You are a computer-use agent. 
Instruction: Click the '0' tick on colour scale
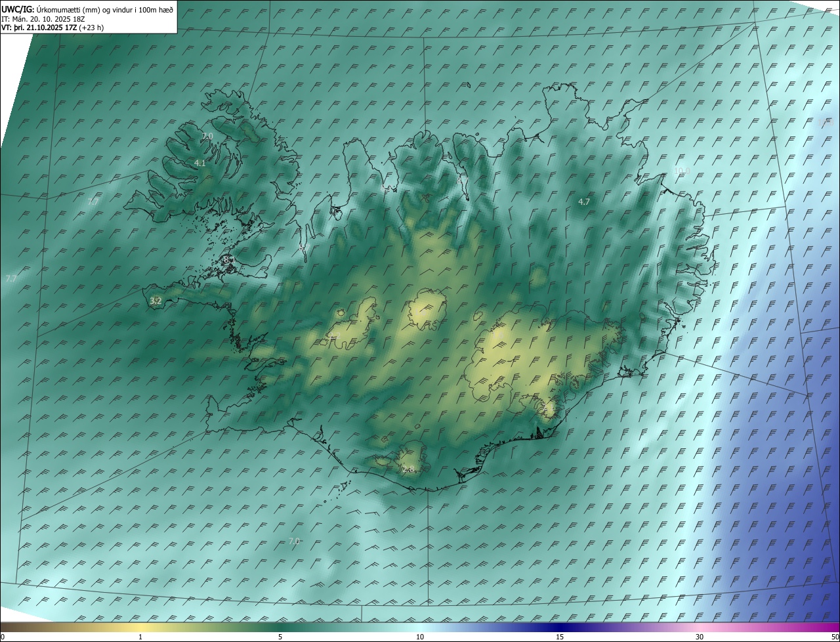(3, 637)
